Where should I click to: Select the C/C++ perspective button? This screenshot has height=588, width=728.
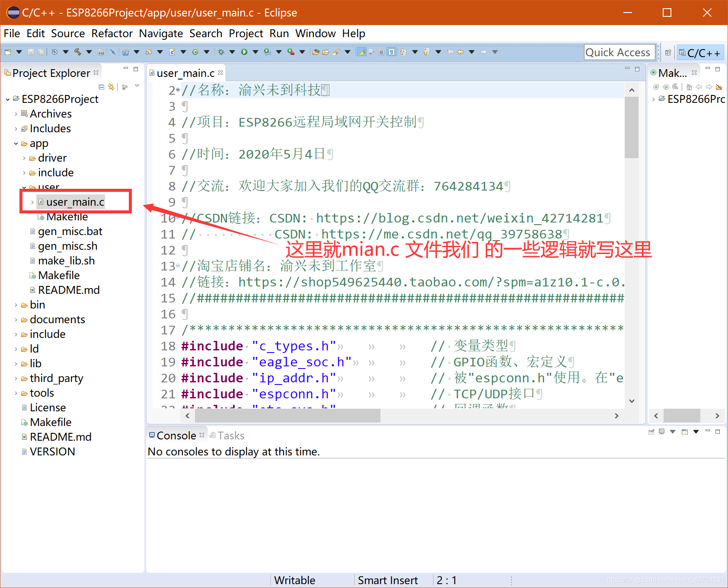point(700,52)
